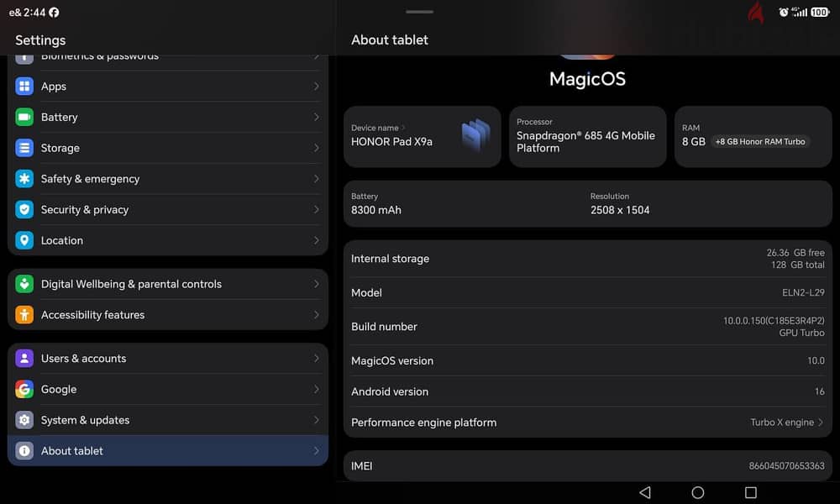Edit Device name HONOR Pad X9a
The image size is (840, 504).
(x=423, y=137)
